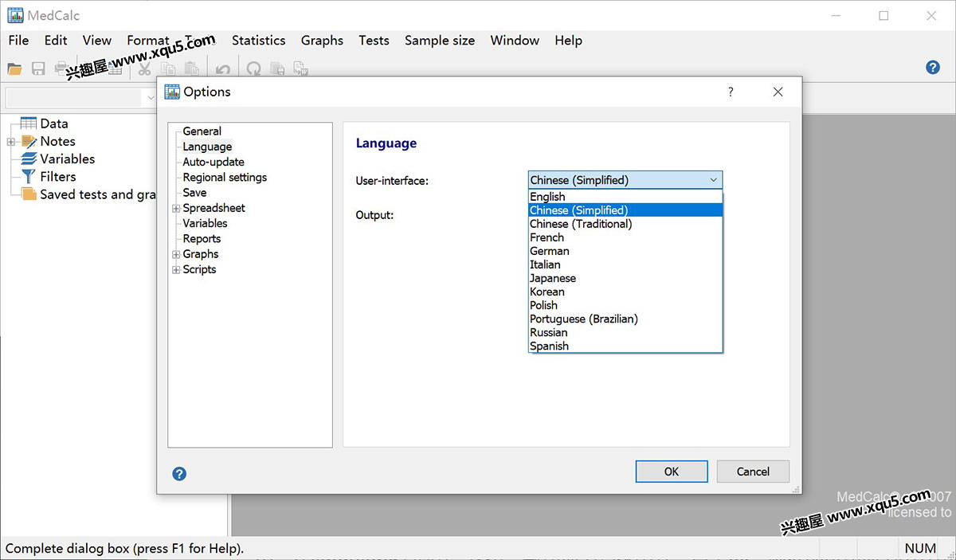Choose Polish from the language list
This screenshot has width=956, height=560.
point(625,305)
